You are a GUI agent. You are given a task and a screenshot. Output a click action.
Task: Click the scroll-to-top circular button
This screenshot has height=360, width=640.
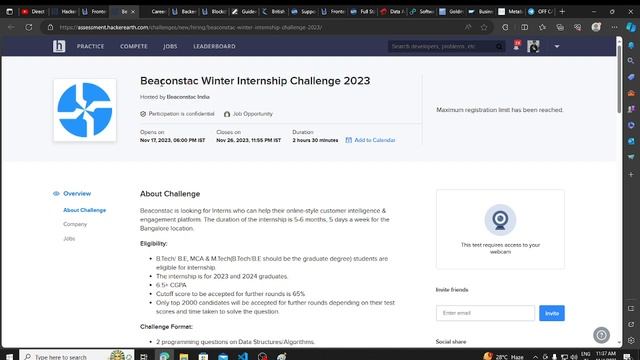pyautogui.click(x=601, y=335)
